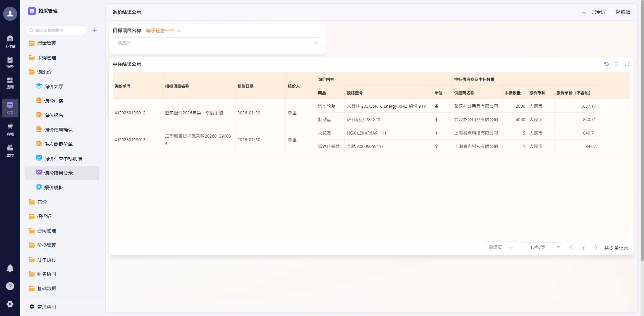644x316 pixels.
Task: Click the 核价日期 column header
Action: tap(260, 86)
